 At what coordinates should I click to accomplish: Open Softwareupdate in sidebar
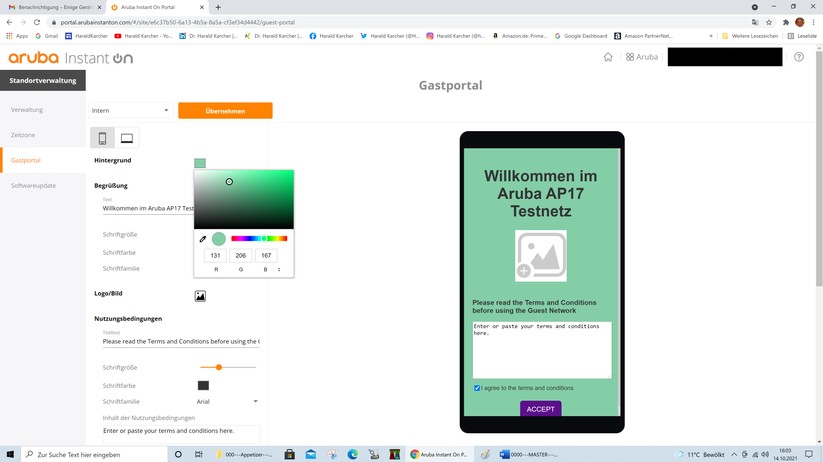pyautogui.click(x=34, y=185)
